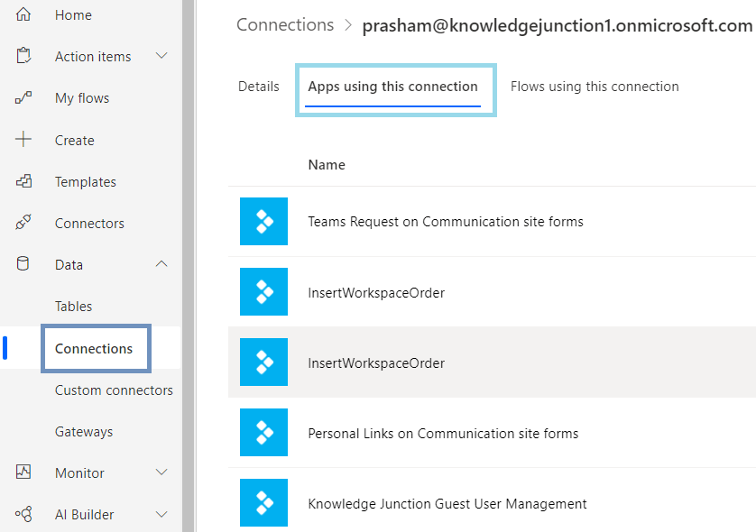Click the My flows icon
Viewport: 756px width, 532px height.
(x=24, y=97)
